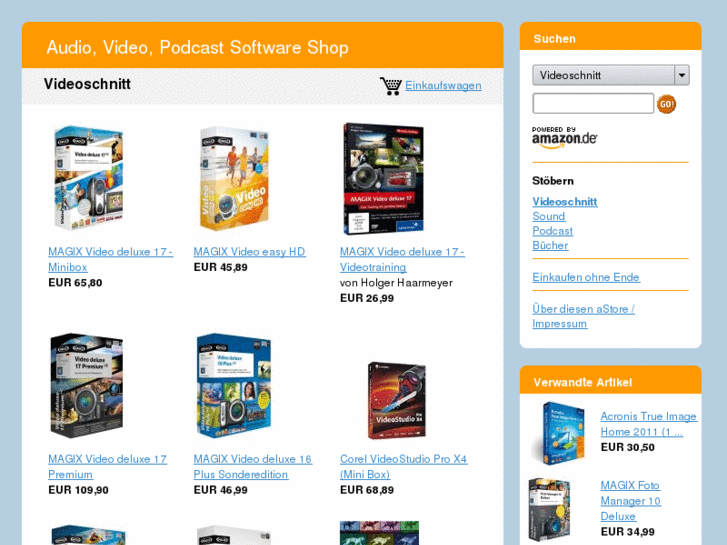Select Sound in the Stöbern list
The image size is (727, 545).
[x=548, y=217]
